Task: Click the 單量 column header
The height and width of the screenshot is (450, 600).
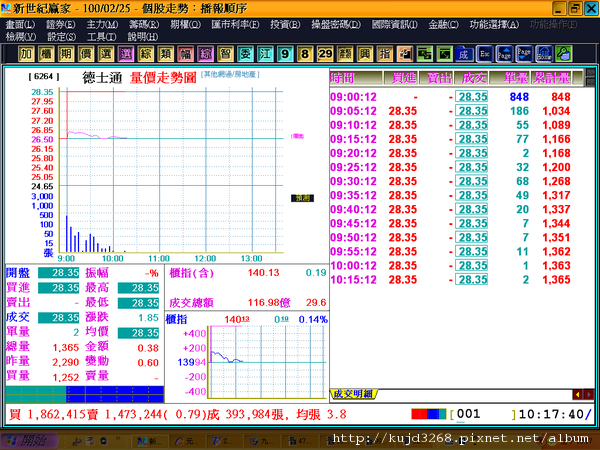Action: [x=511, y=78]
